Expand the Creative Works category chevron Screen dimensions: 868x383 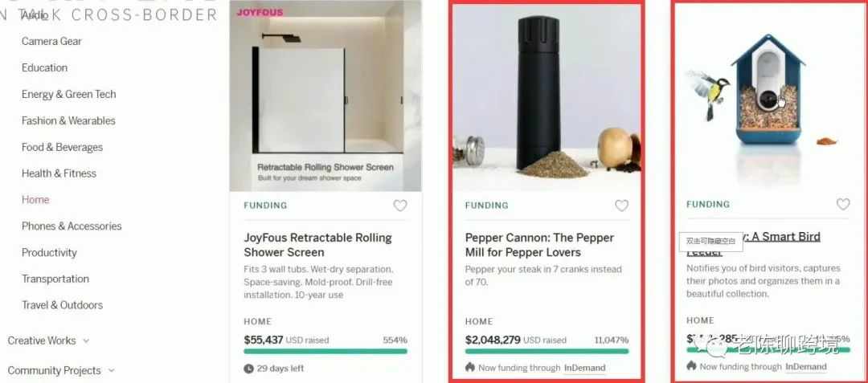click(86, 341)
